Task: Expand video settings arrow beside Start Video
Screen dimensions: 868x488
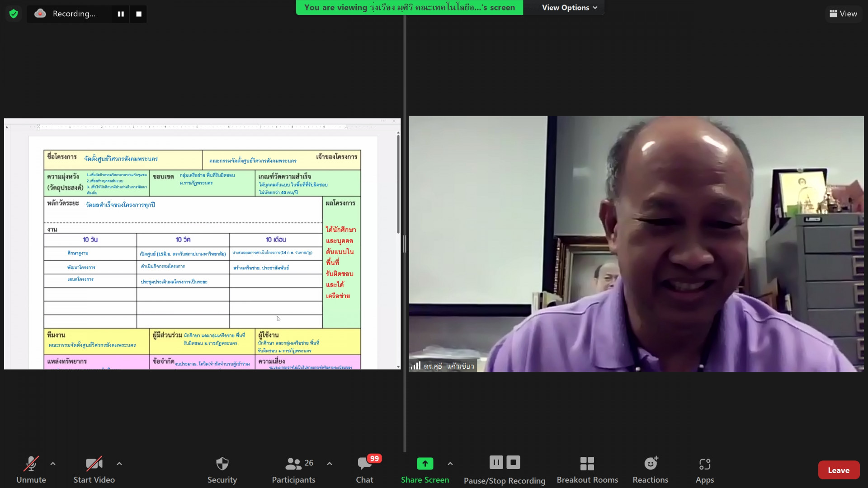Action: pyautogui.click(x=119, y=464)
